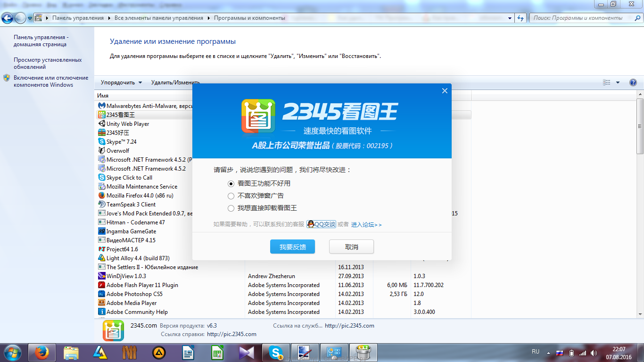This screenshot has height=362, width=644.
Task: Open the view options dropdown arrow
Action: [x=618, y=82]
